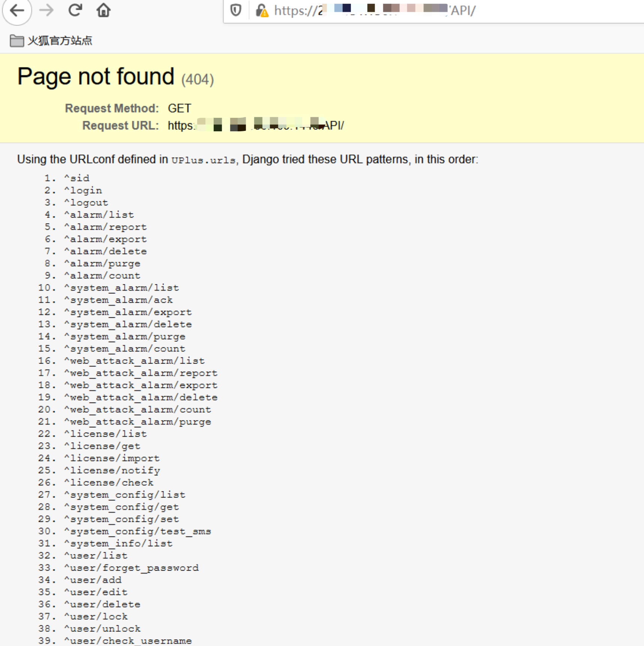Image resolution: width=644 pixels, height=646 pixels.
Task: Click the bookmark folder icon in the bookmarks bar
Action: [16, 41]
